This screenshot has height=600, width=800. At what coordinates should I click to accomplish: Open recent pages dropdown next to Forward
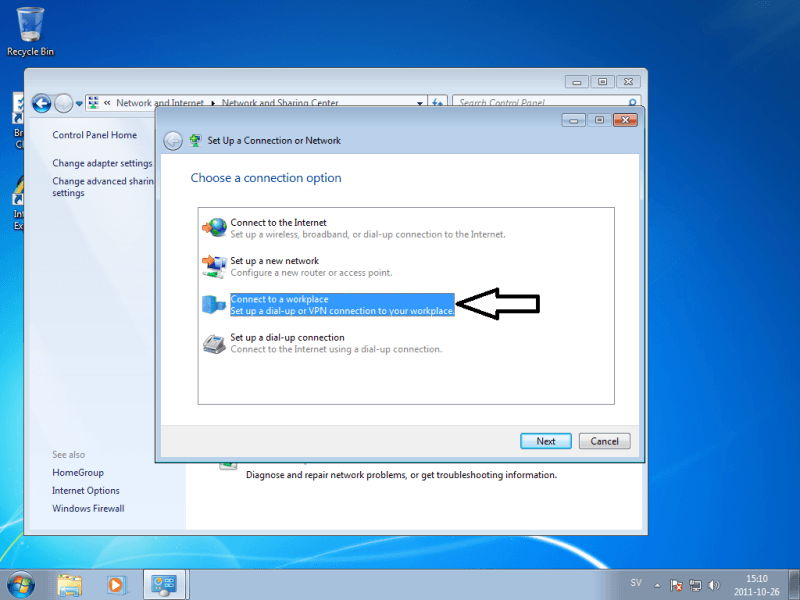[79, 103]
